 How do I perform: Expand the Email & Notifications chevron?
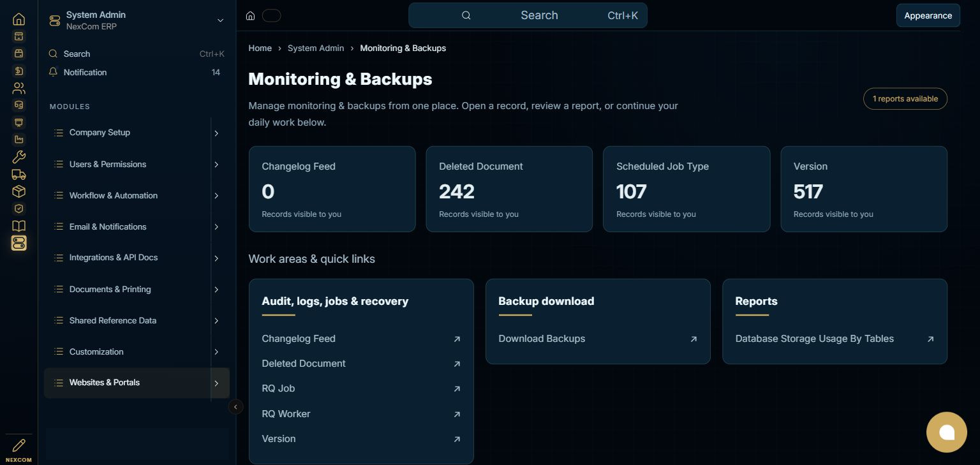[216, 227]
